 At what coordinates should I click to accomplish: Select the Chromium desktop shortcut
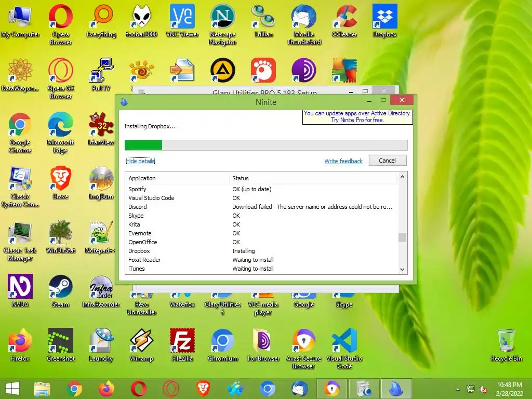(x=223, y=345)
